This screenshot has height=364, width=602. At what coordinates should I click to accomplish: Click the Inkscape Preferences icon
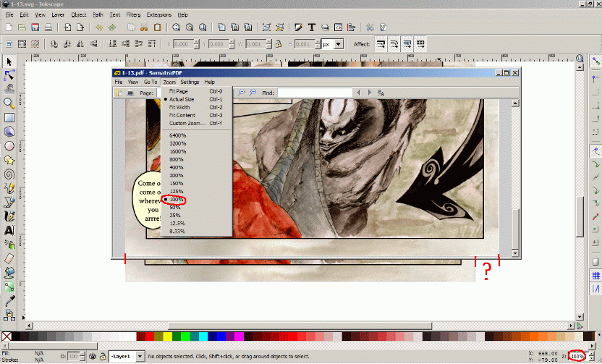(370, 27)
